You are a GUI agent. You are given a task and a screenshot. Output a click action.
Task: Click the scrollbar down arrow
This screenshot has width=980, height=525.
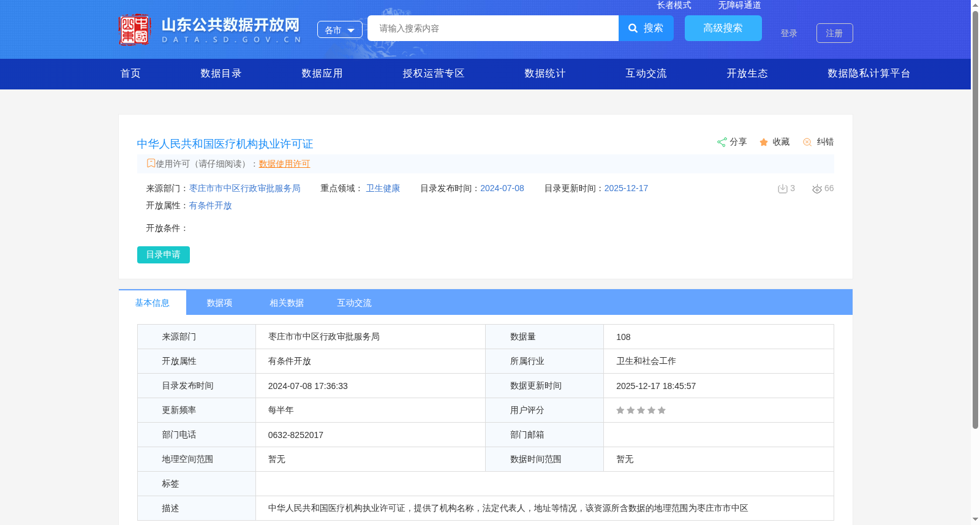click(x=975, y=519)
